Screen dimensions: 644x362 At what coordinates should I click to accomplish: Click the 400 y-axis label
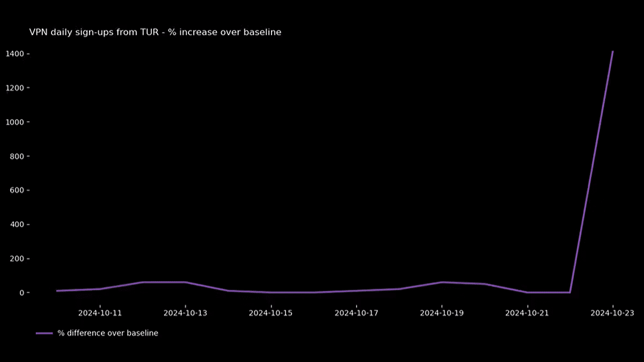[x=16, y=224]
